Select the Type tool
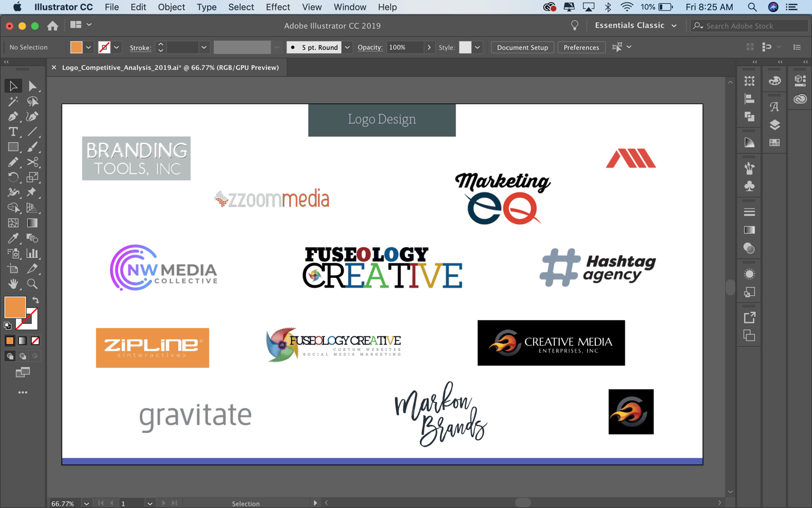The width and height of the screenshot is (812, 508). click(x=13, y=132)
